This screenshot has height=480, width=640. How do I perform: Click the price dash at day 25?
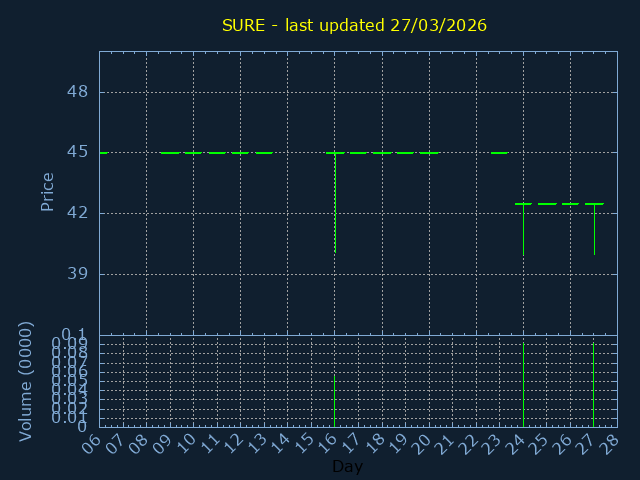(547, 204)
